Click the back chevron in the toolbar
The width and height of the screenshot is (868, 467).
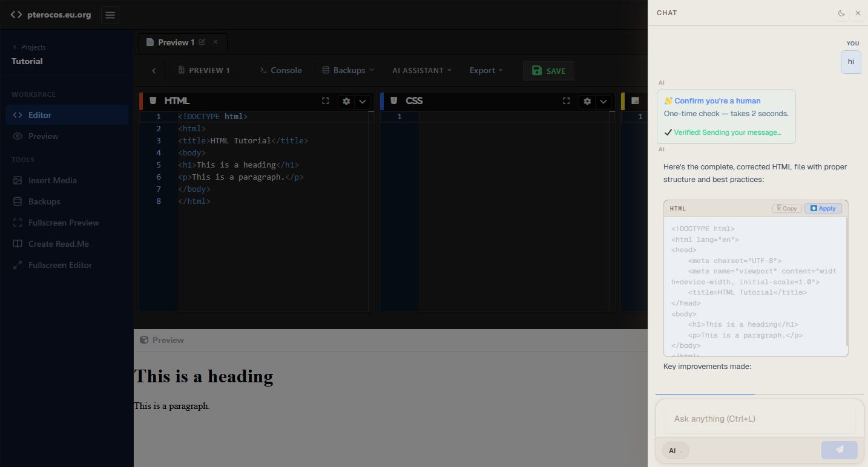[154, 71]
